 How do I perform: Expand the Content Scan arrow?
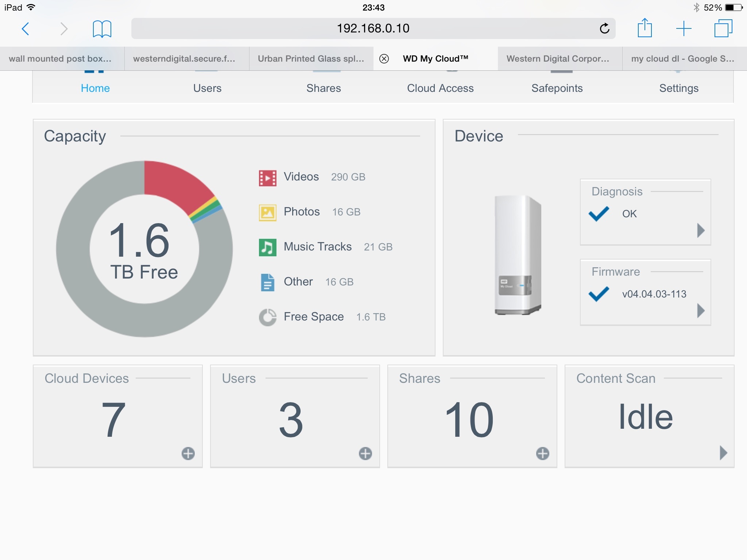coord(723,452)
